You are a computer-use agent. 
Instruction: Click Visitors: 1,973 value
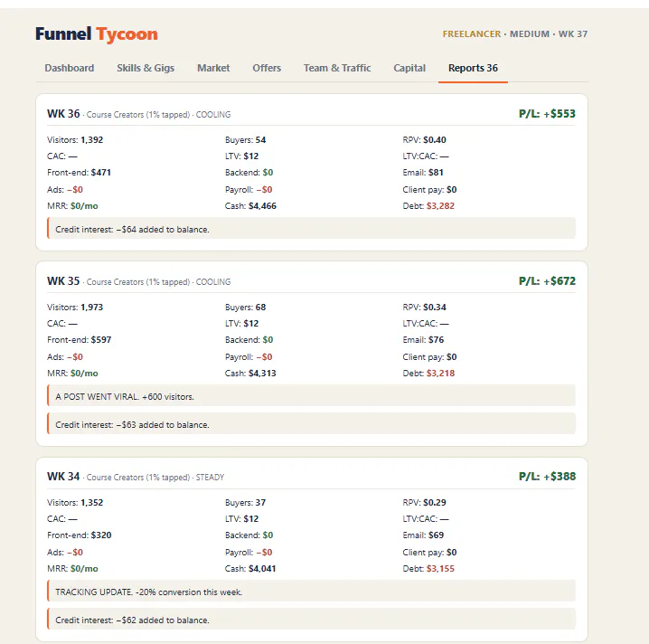click(75, 308)
